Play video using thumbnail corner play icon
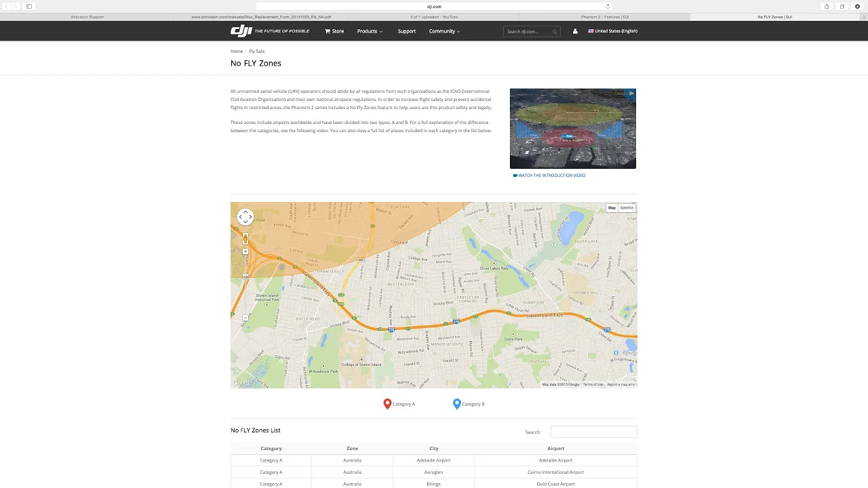The width and height of the screenshot is (868, 488). click(x=631, y=94)
